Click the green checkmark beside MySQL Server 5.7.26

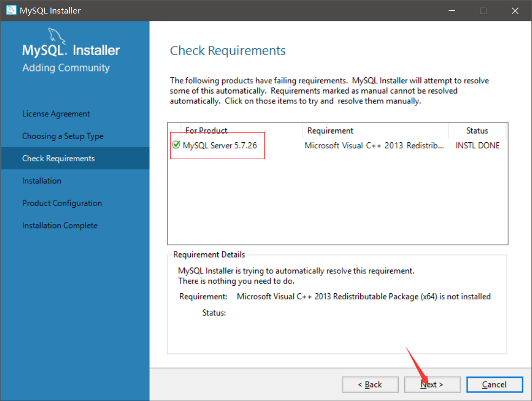pos(176,144)
